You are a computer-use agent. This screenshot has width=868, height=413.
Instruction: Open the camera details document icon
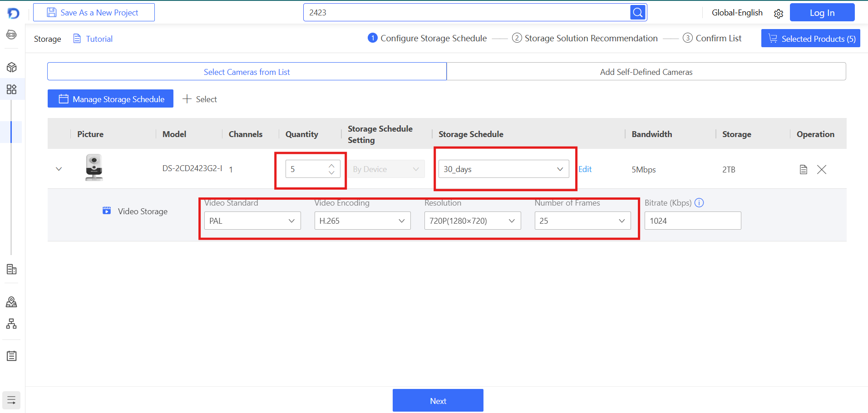coord(803,170)
